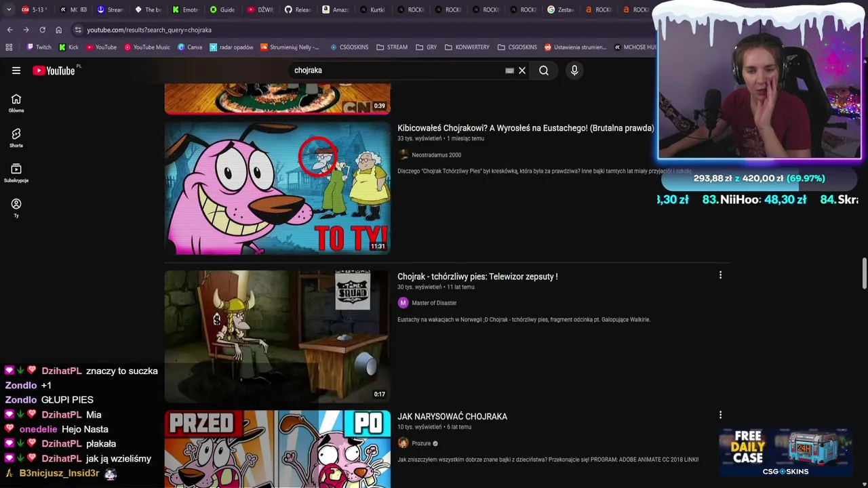Switch to the '5-13' browser tab
Screen dimensions: 868x488
point(34,9)
